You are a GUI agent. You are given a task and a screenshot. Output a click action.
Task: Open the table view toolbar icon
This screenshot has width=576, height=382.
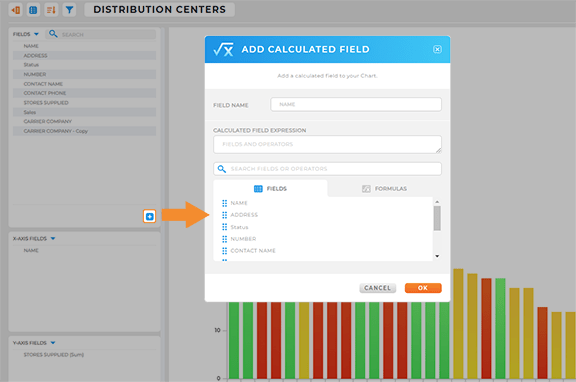(33, 10)
